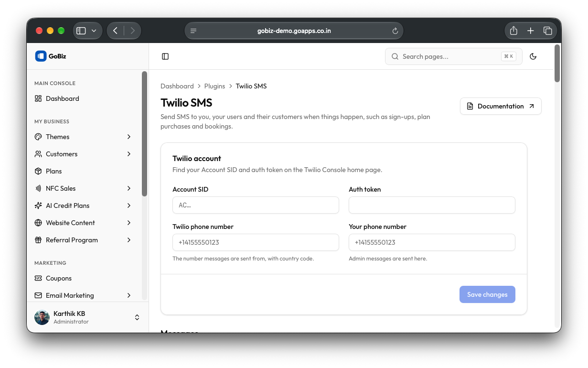
Task: Click the Twilio account heading
Action: pos(197,158)
